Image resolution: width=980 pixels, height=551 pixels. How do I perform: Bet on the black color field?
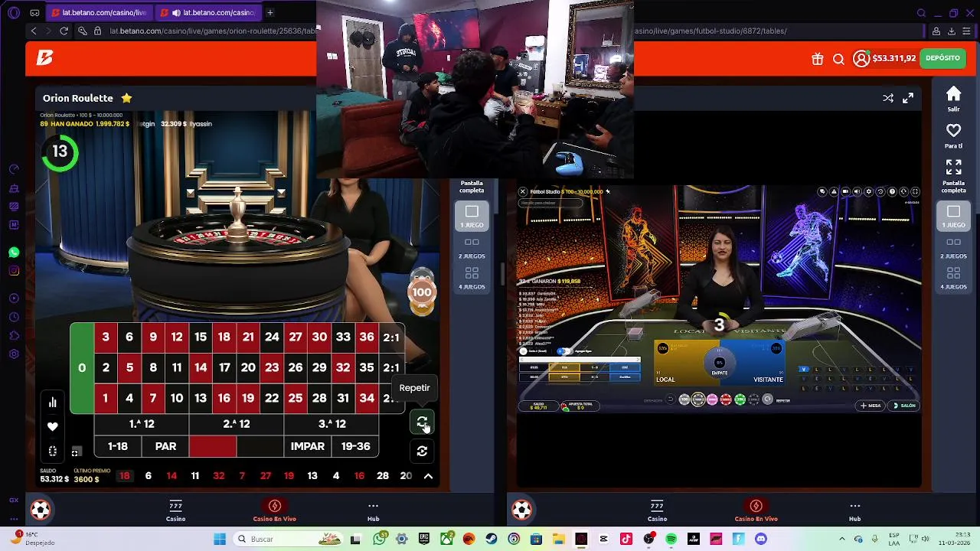(260, 446)
